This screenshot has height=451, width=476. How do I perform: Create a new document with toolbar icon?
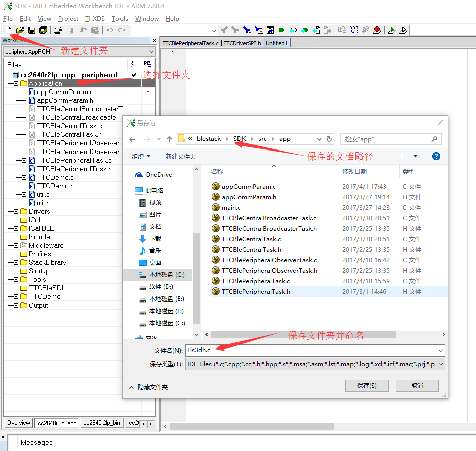point(8,30)
